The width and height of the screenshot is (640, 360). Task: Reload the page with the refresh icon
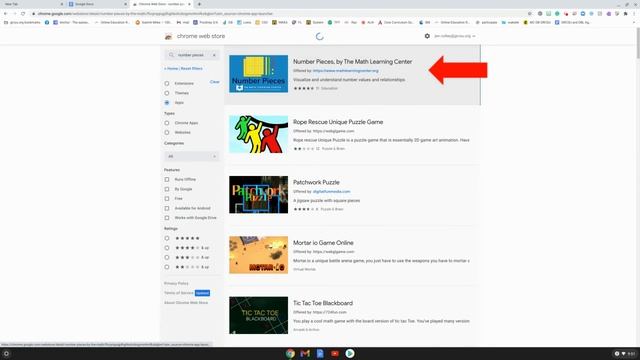point(23,13)
